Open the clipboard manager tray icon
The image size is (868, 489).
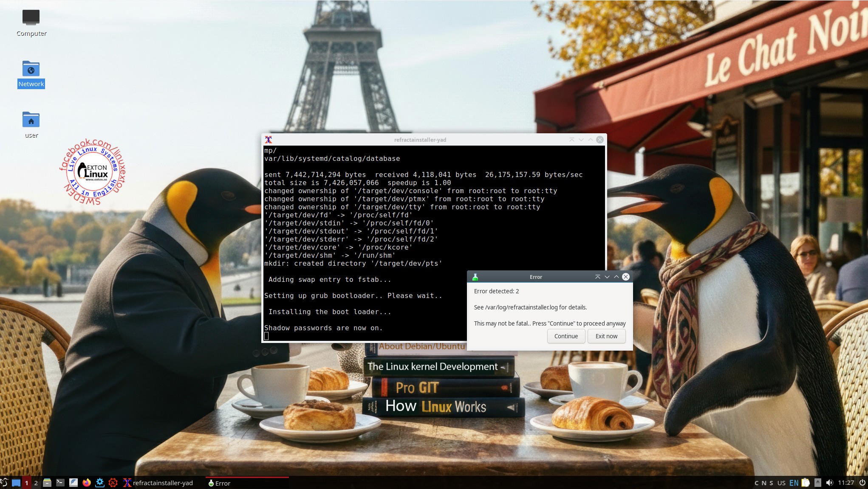coord(806,483)
